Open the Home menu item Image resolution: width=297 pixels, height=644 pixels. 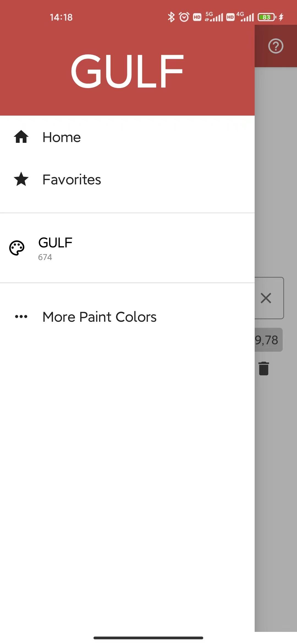(127, 137)
